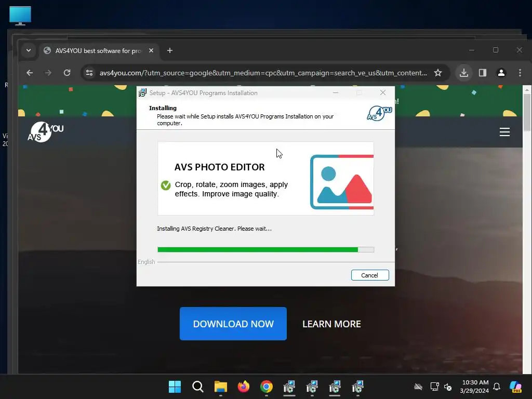Open Chrome downloads panel
The width and height of the screenshot is (532, 399).
(464, 73)
